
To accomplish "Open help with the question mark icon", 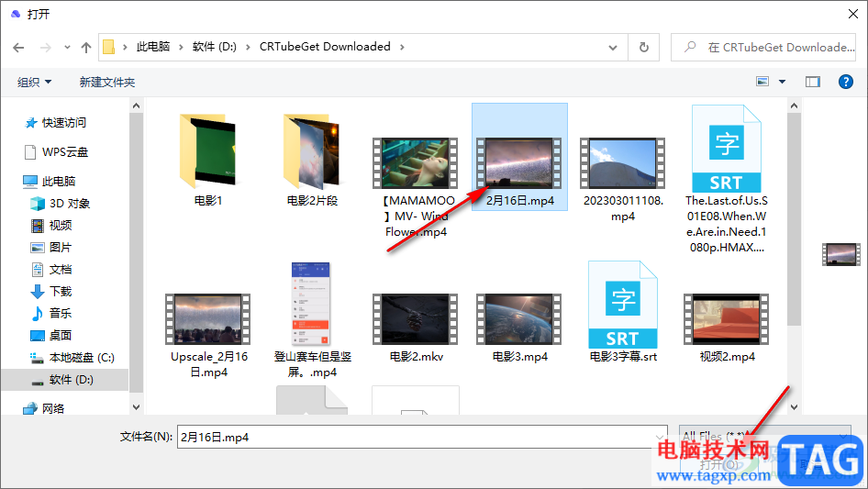I will coord(845,82).
